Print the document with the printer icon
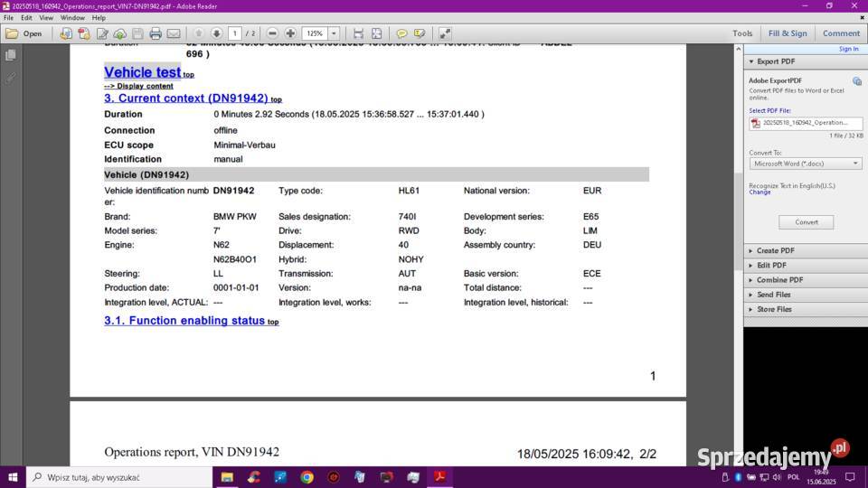The height and width of the screenshot is (488, 868). [156, 33]
